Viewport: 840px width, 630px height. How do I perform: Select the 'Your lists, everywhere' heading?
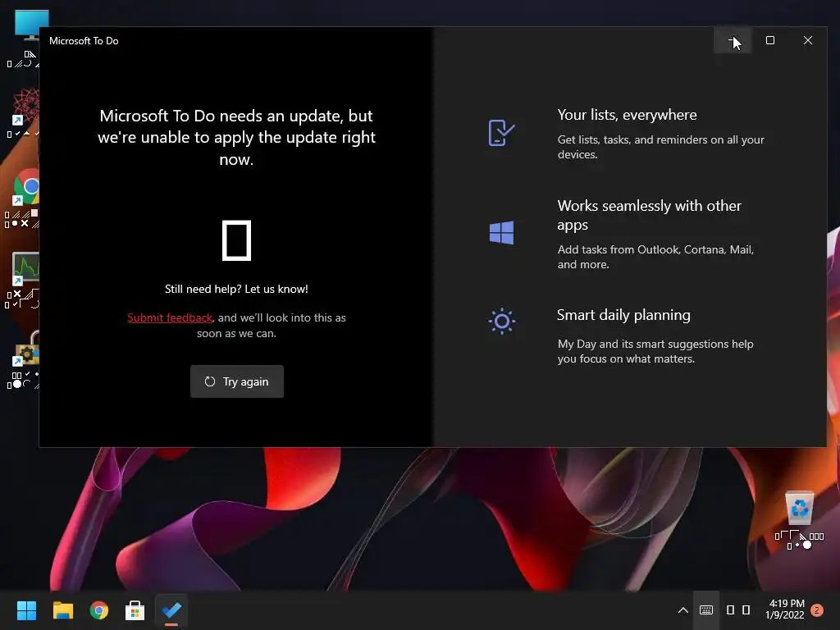627,115
